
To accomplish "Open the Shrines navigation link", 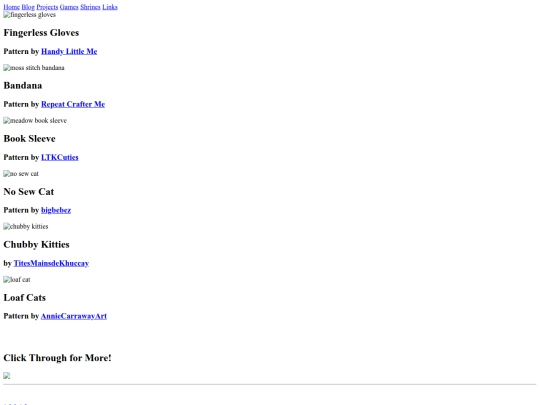I will 90,7.
